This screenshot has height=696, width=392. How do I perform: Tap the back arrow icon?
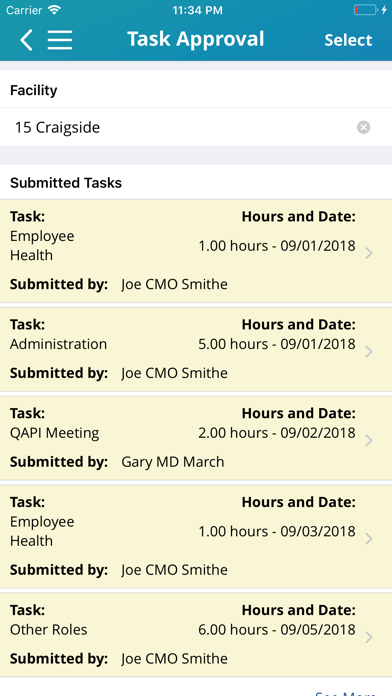(26, 40)
